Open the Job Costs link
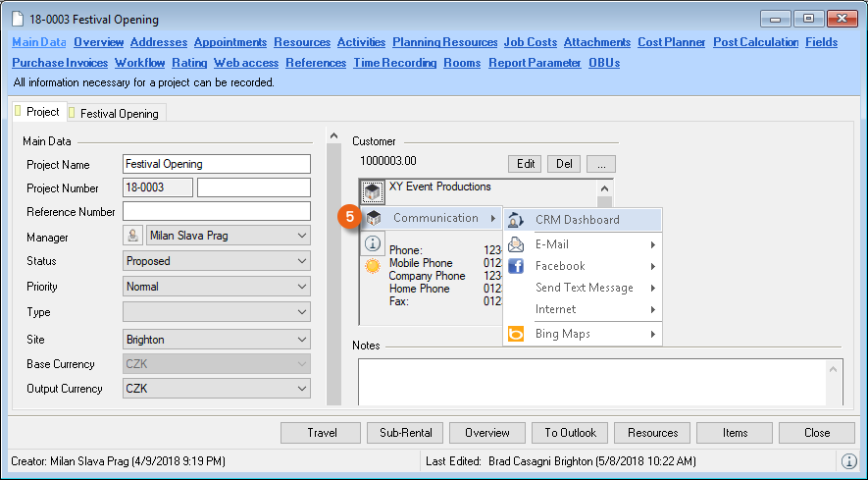 [x=530, y=42]
